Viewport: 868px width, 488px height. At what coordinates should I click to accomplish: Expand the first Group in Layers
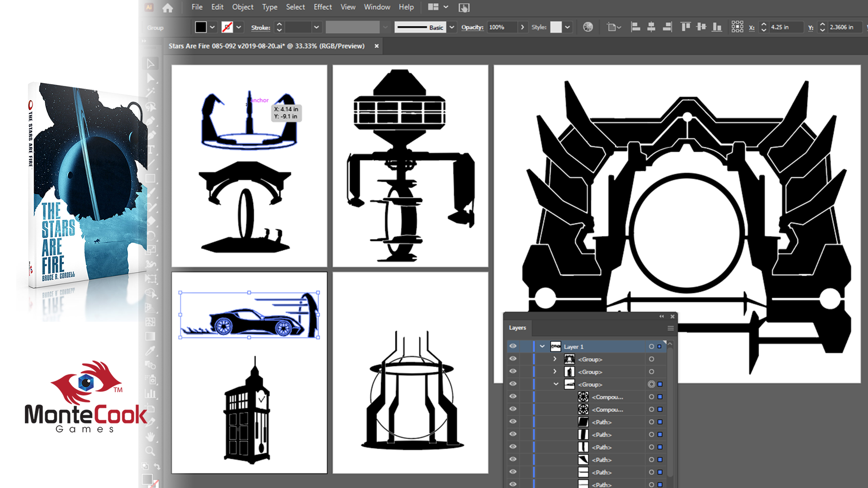(x=555, y=359)
